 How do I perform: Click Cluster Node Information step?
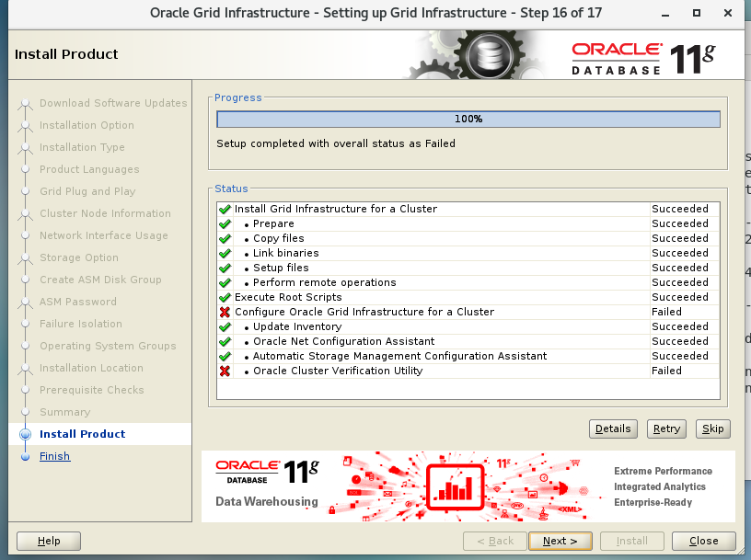tap(105, 213)
